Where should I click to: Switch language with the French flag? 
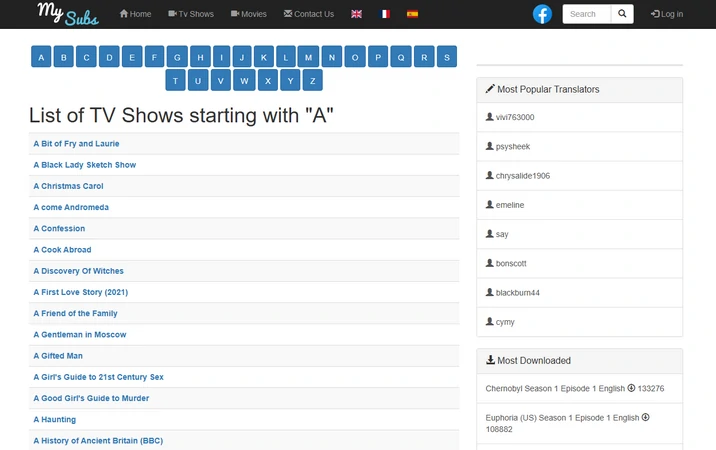(385, 14)
